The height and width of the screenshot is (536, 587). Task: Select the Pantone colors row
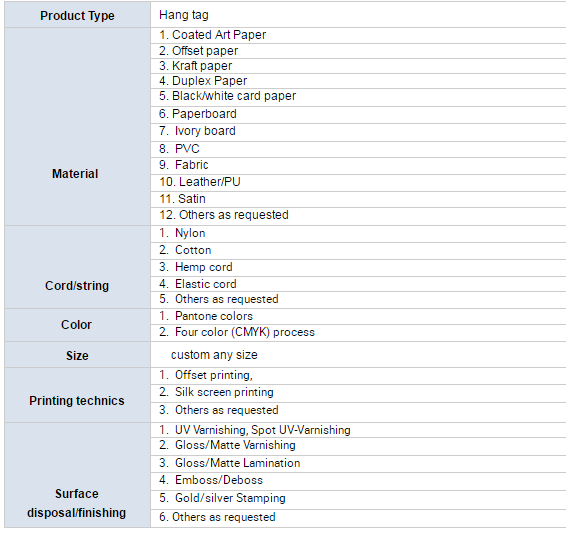coord(358,317)
